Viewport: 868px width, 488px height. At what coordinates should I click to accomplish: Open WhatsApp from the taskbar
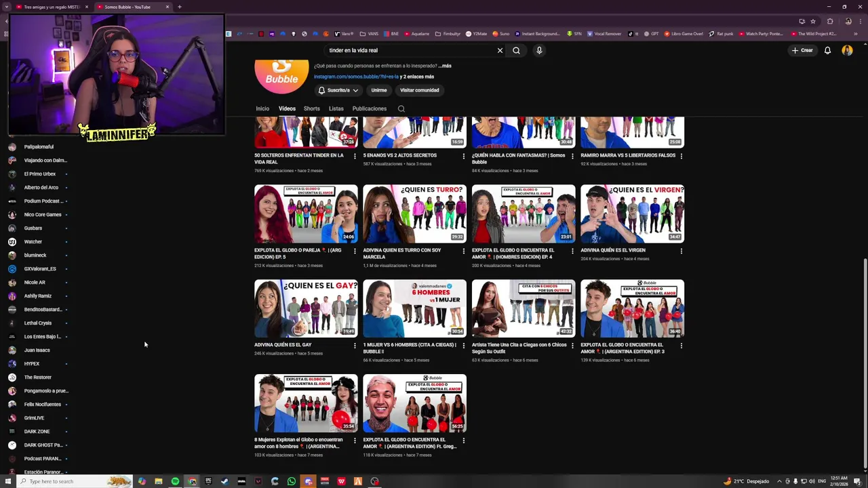point(292,481)
